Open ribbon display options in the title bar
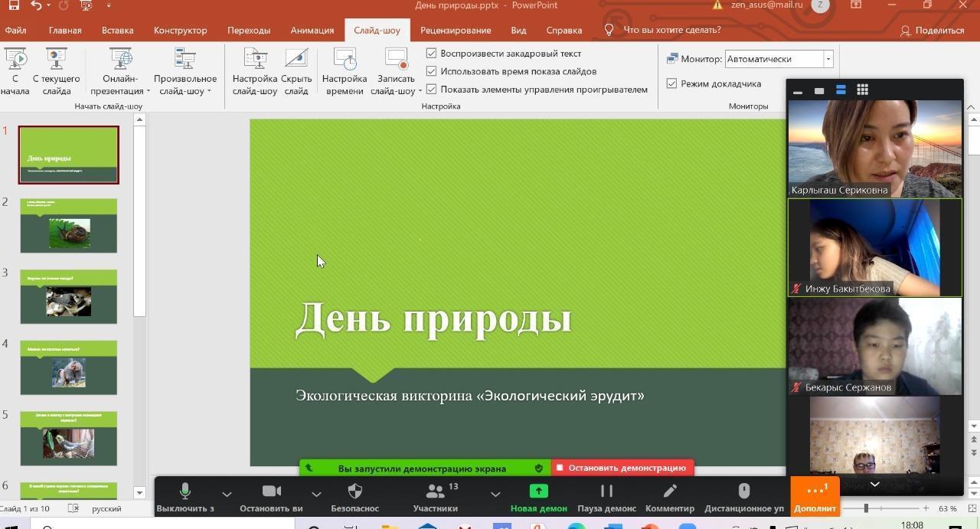This screenshot has height=529, width=980. (856, 5)
